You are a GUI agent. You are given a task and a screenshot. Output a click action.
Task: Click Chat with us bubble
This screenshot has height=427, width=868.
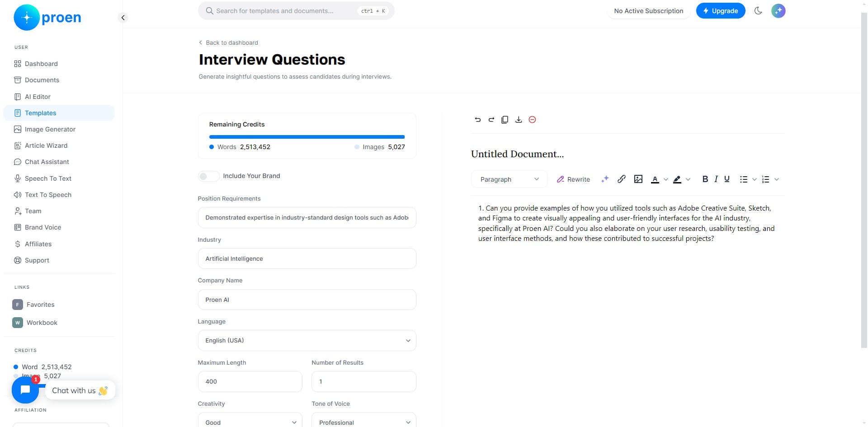click(80, 390)
